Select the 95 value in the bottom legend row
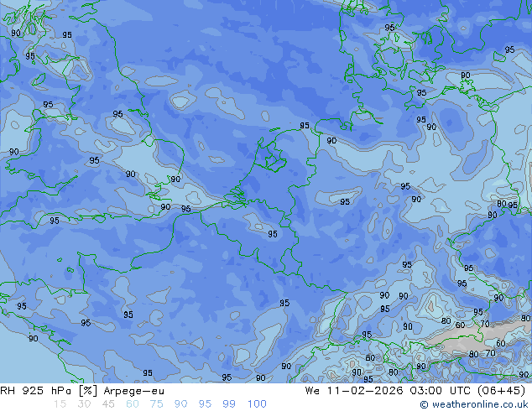 [x=205, y=404]
